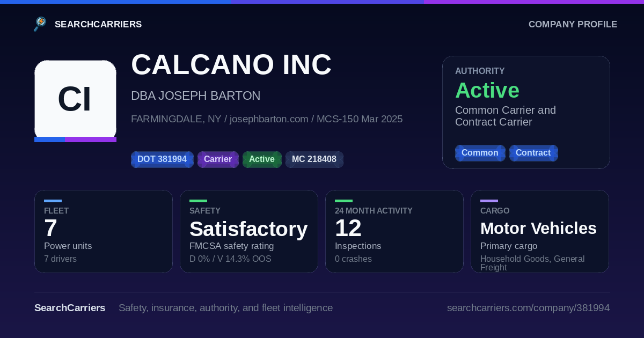
Task: Click the DOT 381994 badge
Action: click(162, 159)
